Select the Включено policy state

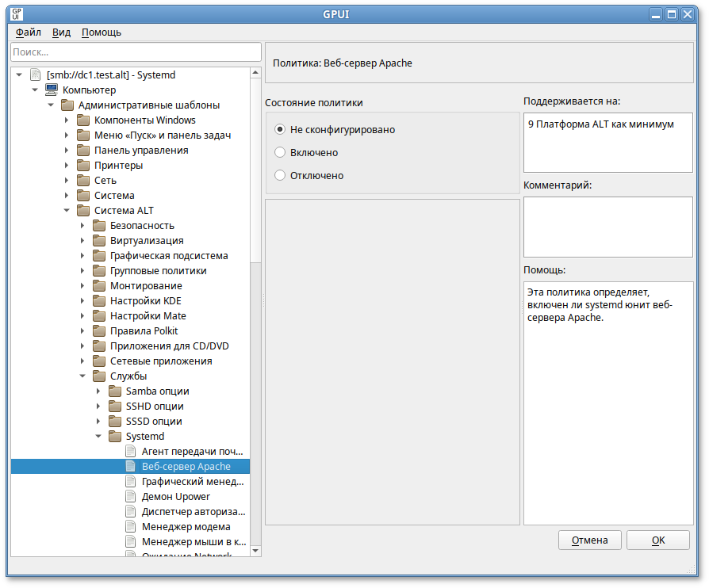[279, 152]
